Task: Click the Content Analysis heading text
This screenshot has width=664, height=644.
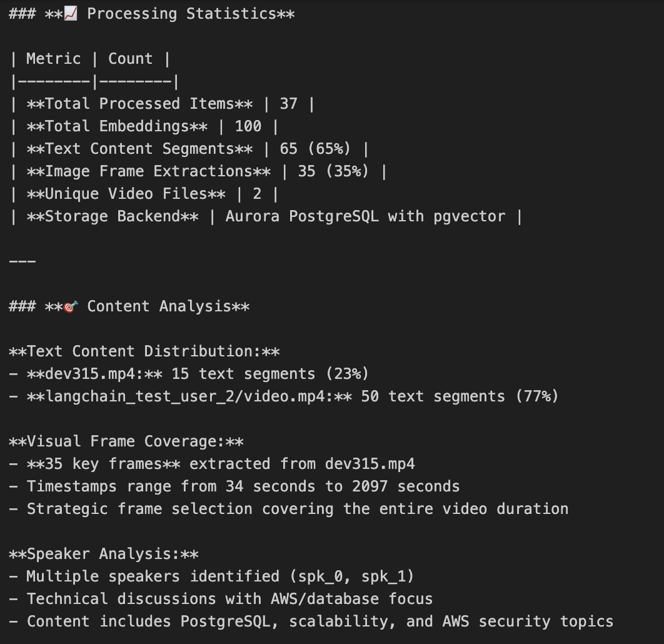Action: (x=159, y=306)
